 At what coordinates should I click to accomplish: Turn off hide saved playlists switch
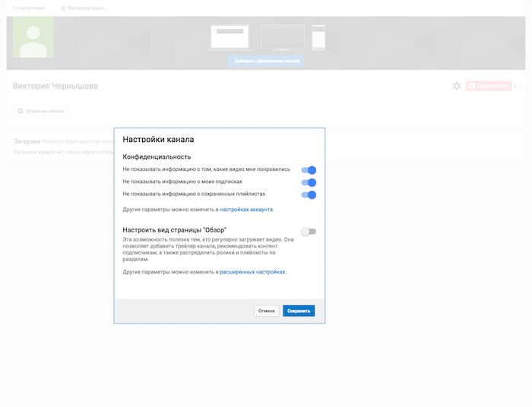pyautogui.click(x=309, y=194)
